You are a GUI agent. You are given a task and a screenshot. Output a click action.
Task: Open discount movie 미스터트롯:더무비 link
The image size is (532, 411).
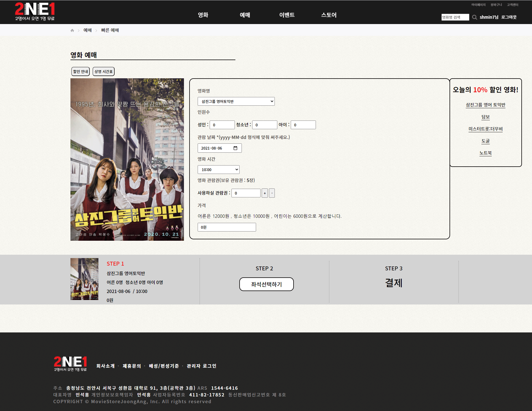pos(486,129)
